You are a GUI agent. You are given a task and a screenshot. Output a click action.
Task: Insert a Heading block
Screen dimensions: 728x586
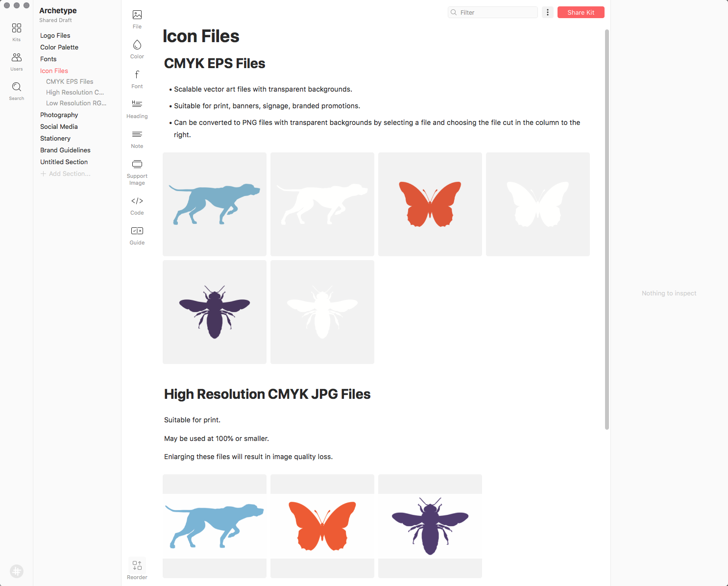coord(137,109)
